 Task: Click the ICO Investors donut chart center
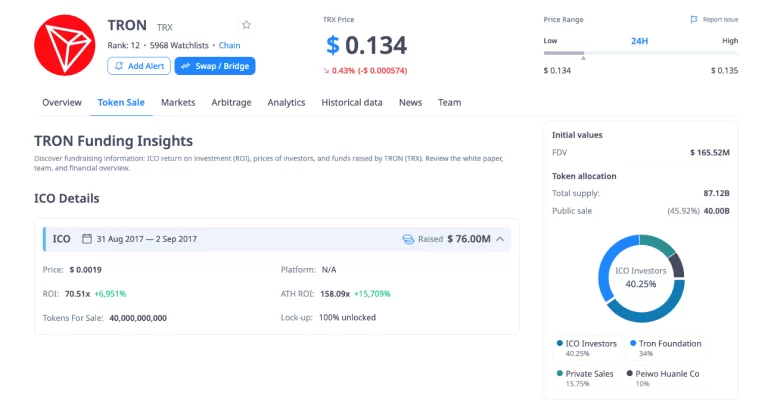click(640, 277)
